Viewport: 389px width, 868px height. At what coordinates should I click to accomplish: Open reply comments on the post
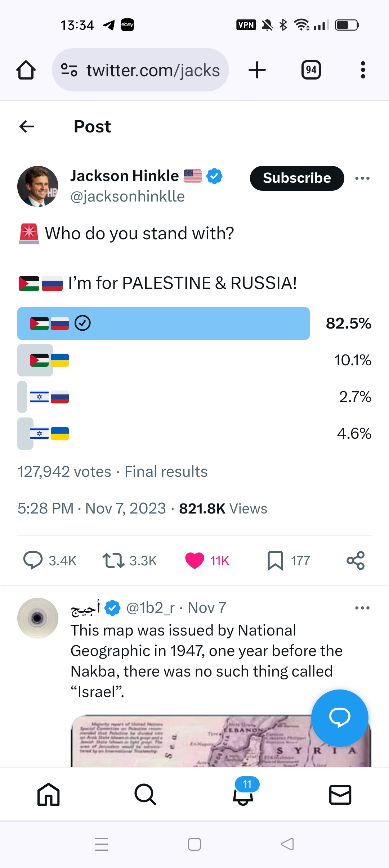pyautogui.click(x=33, y=560)
